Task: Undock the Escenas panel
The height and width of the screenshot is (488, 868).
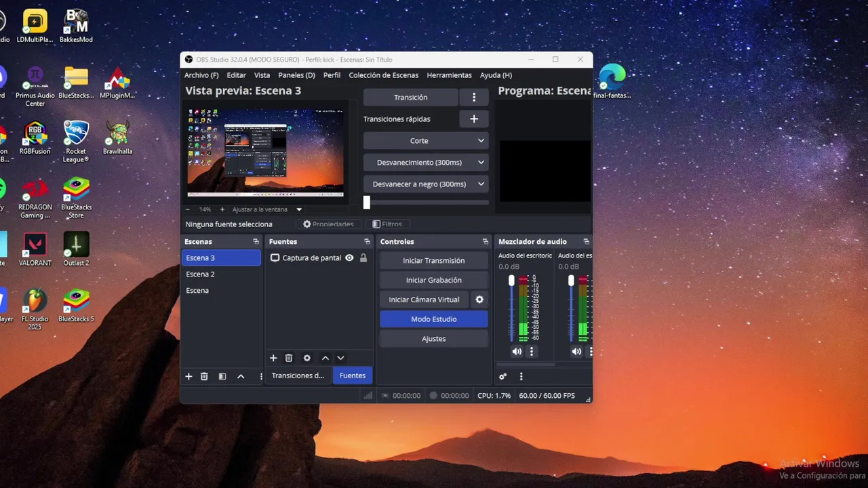Action: pos(256,241)
